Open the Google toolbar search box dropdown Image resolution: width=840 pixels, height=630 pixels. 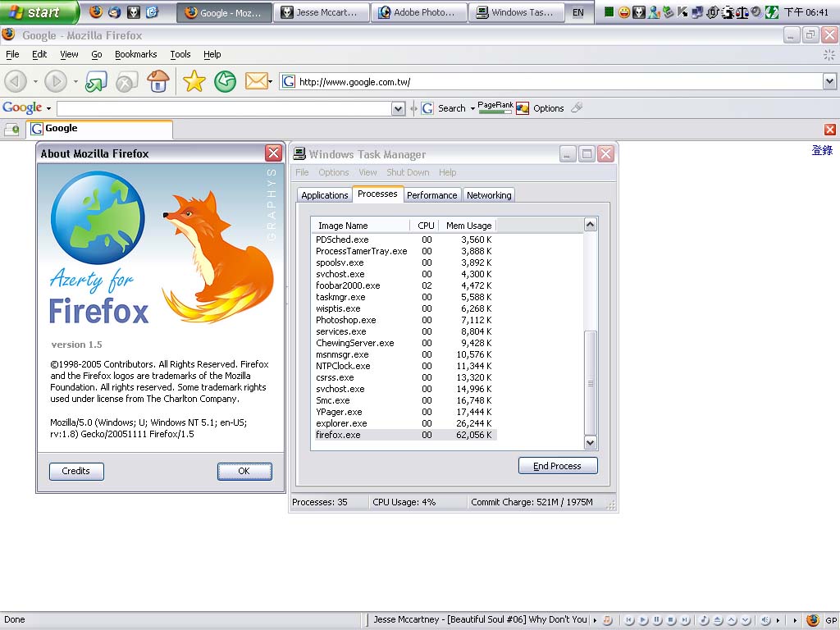pyautogui.click(x=399, y=108)
